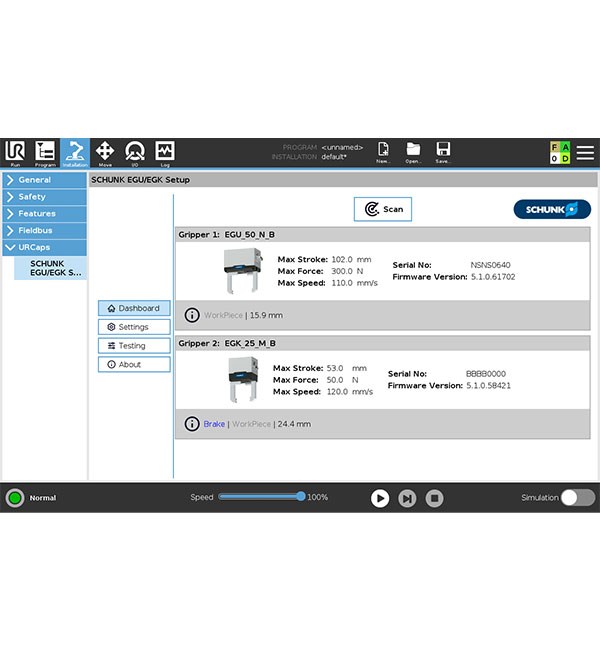Click the <unnamed> program name
This screenshot has height=650, width=600.
(342, 147)
